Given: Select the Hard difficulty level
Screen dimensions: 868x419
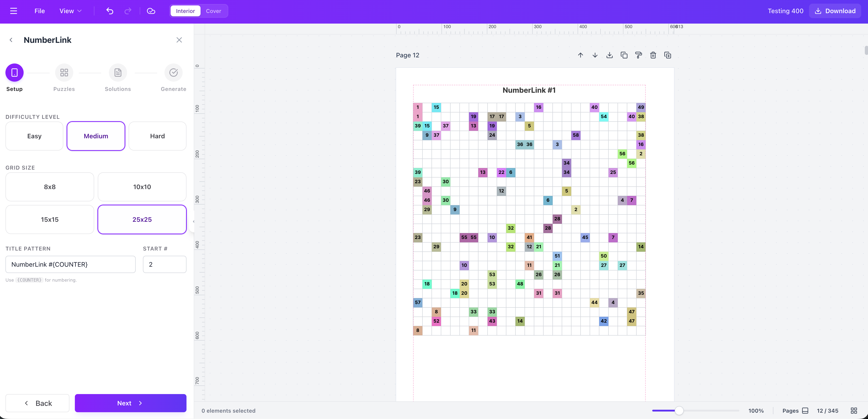Looking at the screenshot, I should [x=157, y=136].
